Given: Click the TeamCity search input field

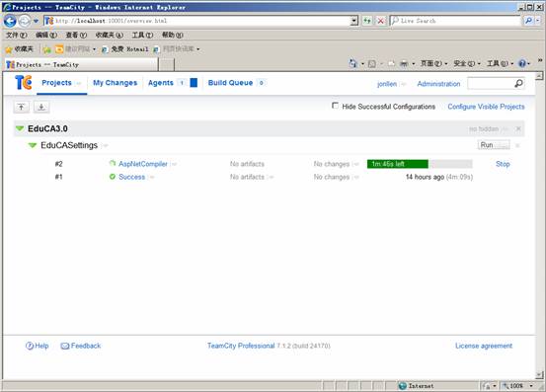Looking at the screenshot, I should [x=491, y=84].
